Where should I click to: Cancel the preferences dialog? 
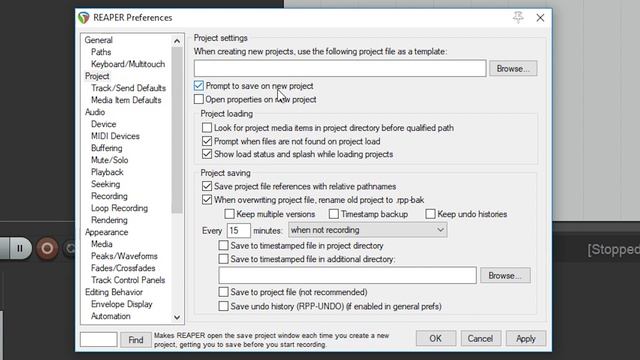pos(480,338)
